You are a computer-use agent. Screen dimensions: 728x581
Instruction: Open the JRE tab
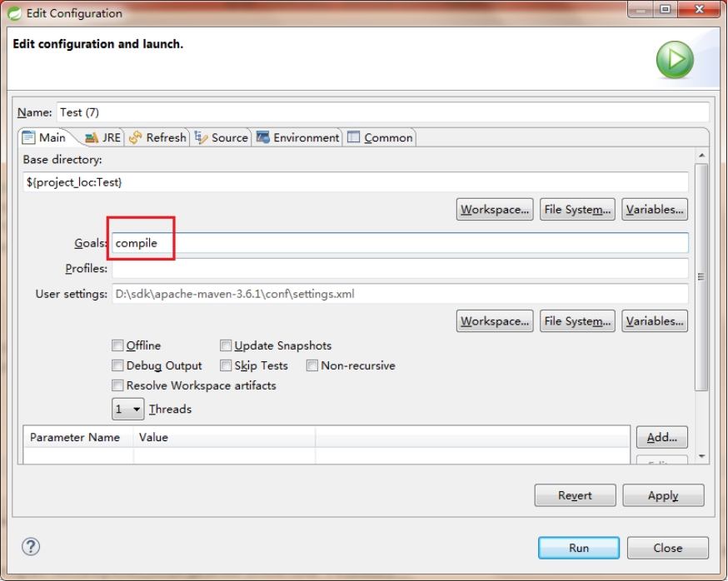coord(103,138)
